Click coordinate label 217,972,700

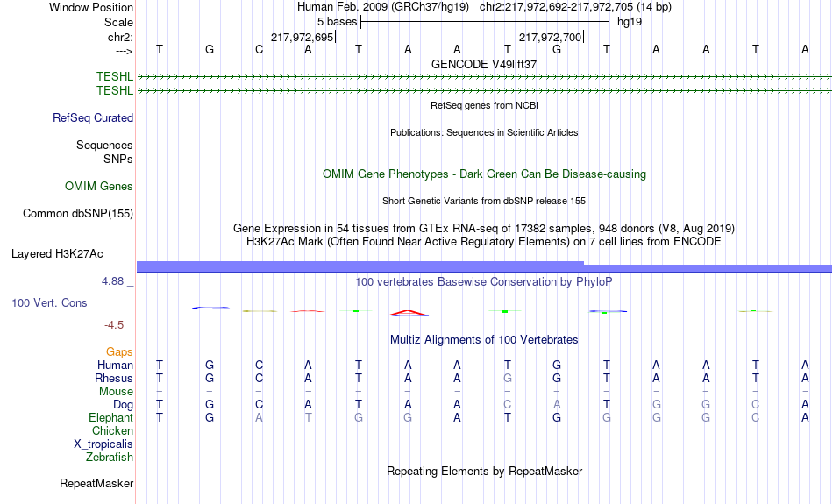tap(550, 37)
